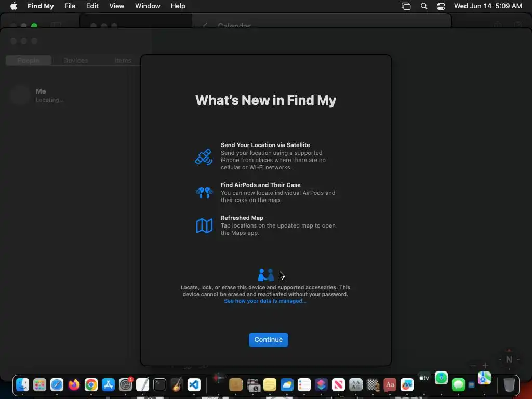The width and height of the screenshot is (532, 399).
Task: Open Finder from the dock
Action: (x=22, y=385)
